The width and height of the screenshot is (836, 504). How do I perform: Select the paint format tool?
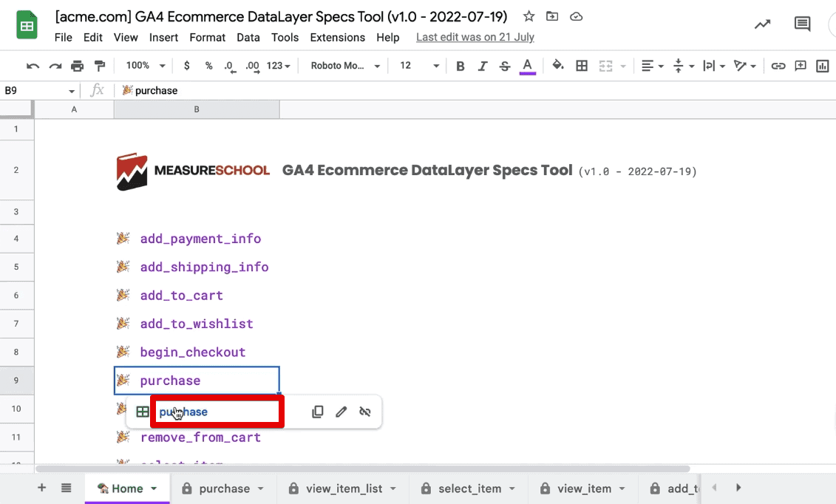pyautogui.click(x=99, y=66)
